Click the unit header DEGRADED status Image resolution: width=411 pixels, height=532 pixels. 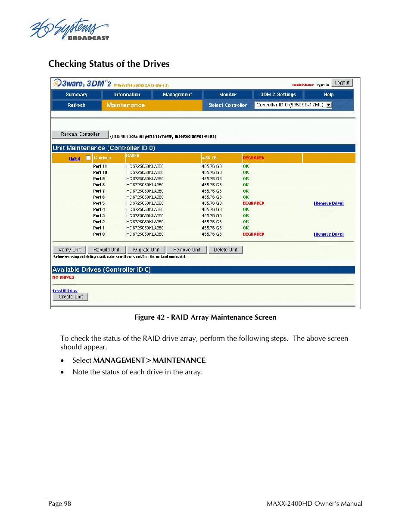(x=253, y=158)
